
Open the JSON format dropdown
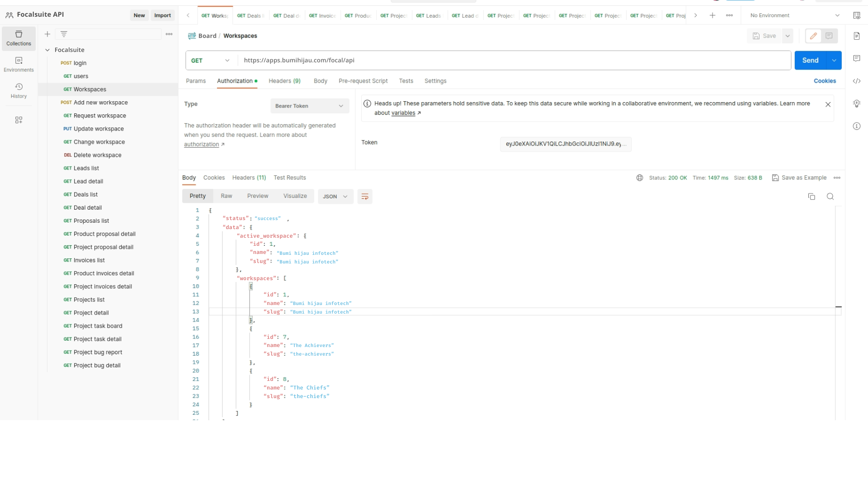click(335, 197)
